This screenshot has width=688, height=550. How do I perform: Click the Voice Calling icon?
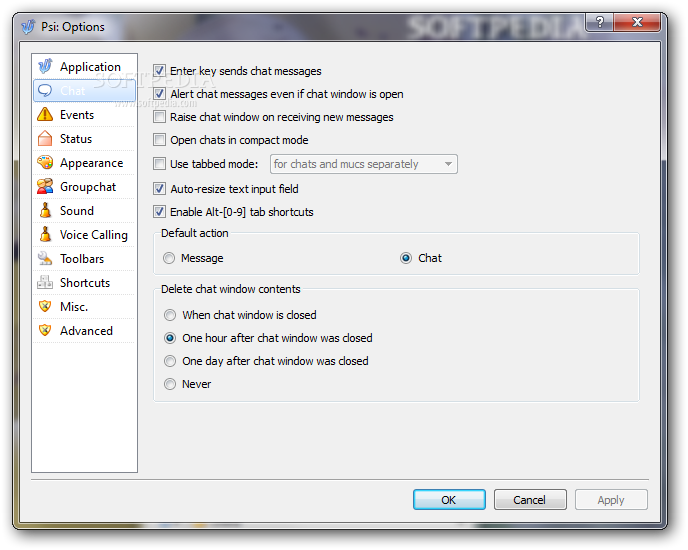45,234
